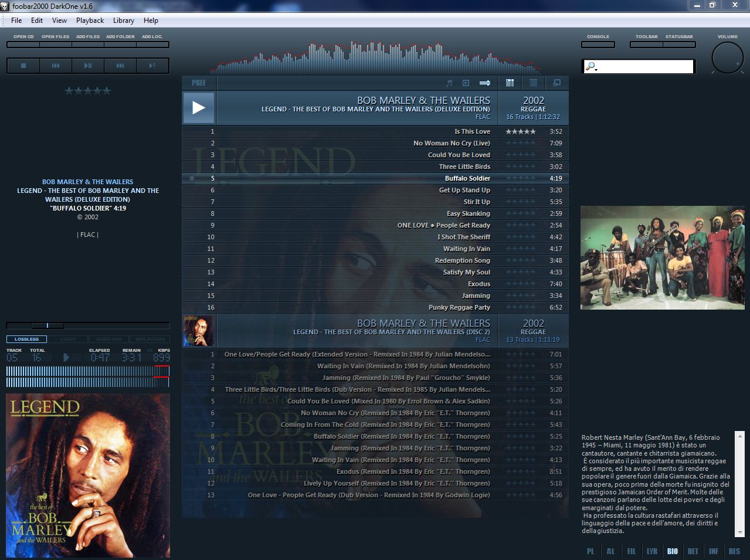
Task: Click the foobar2000 icon in the title bar
Action: pos(5,6)
